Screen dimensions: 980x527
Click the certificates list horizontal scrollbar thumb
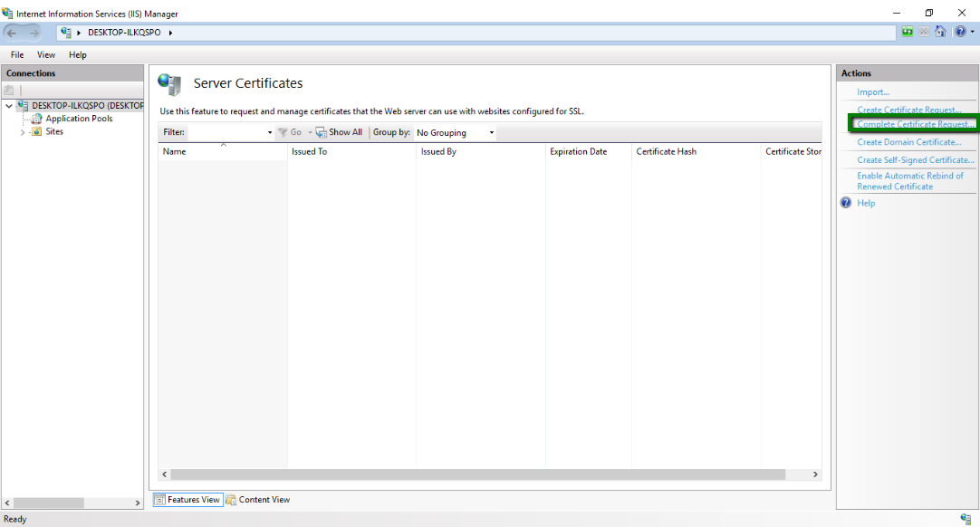(477, 474)
